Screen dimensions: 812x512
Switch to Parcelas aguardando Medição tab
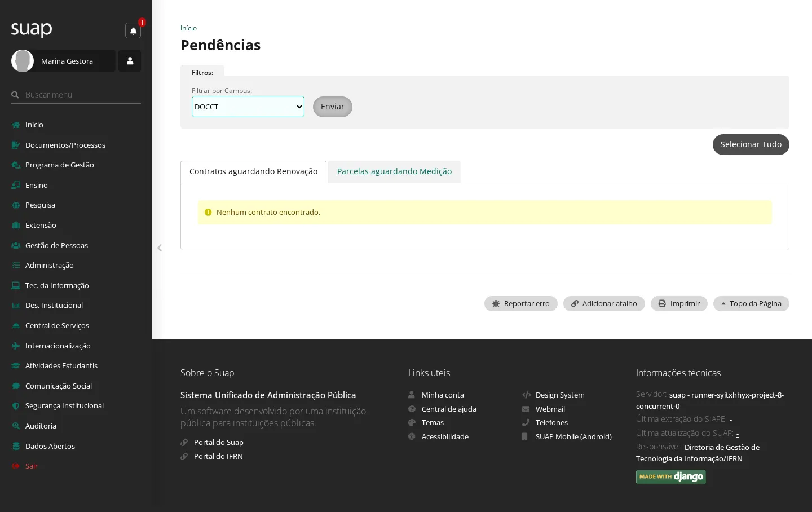[394, 171]
